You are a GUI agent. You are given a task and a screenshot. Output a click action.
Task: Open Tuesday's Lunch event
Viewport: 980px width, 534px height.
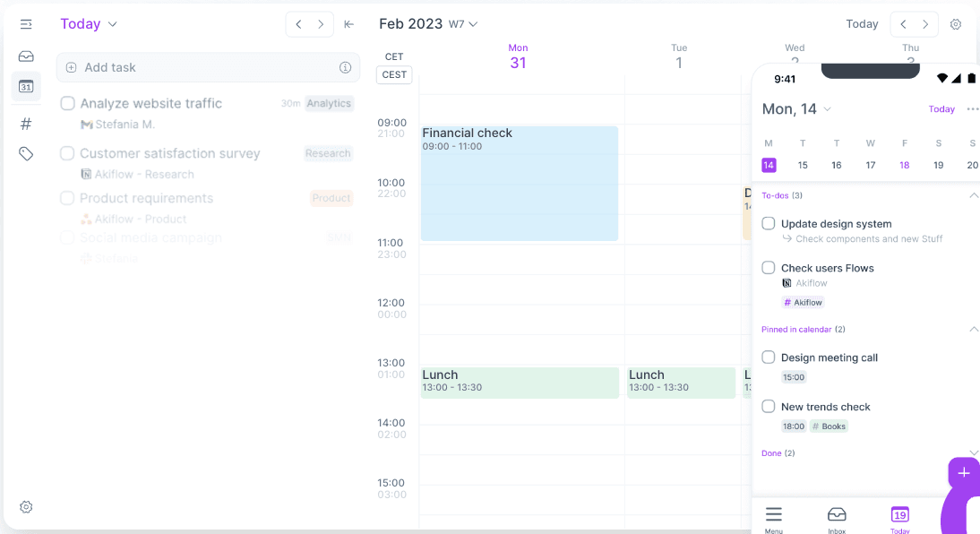coord(681,382)
